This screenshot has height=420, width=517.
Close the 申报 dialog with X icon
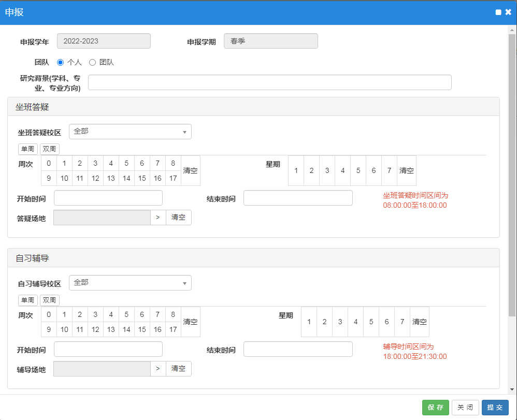[508, 12]
